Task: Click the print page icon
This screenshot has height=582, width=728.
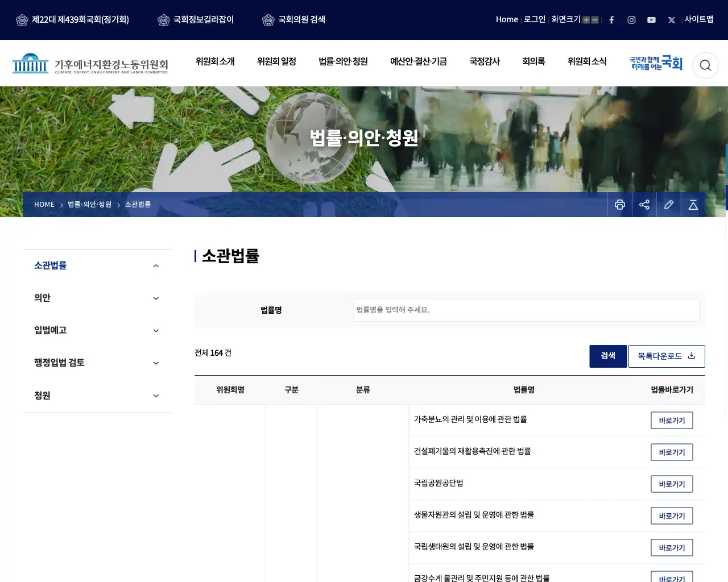Action: (x=620, y=205)
